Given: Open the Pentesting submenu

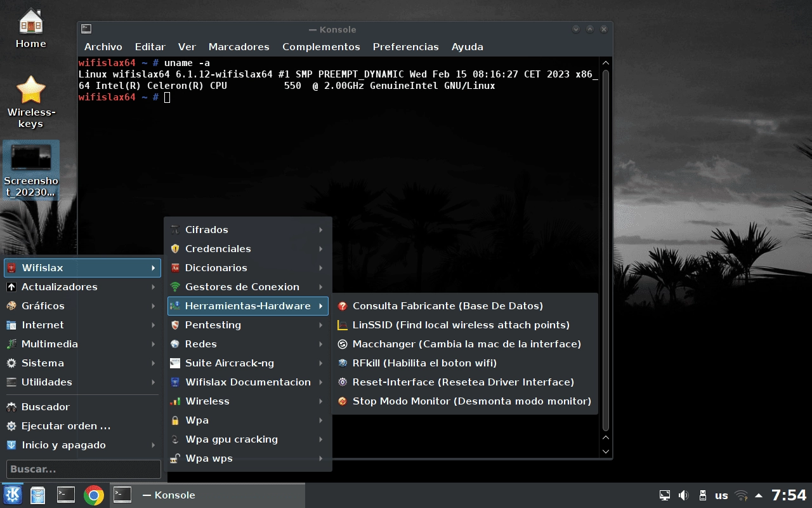Looking at the screenshot, I should pyautogui.click(x=248, y=325).
